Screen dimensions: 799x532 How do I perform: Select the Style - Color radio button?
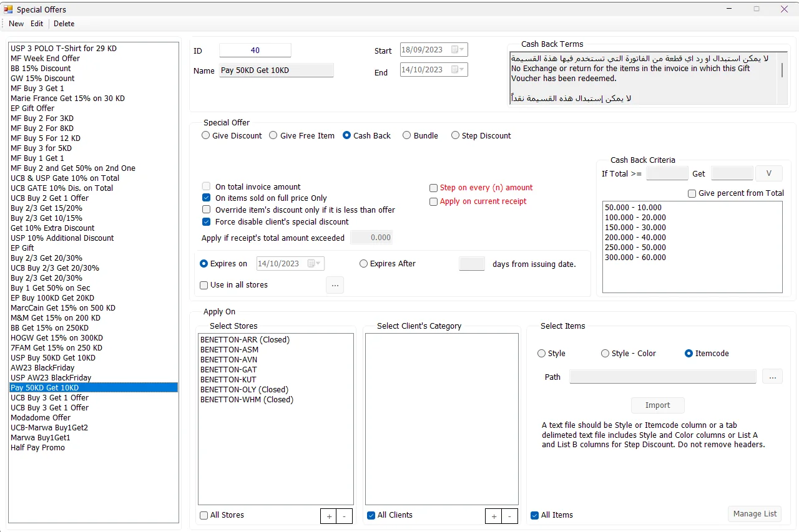[628, 354]
